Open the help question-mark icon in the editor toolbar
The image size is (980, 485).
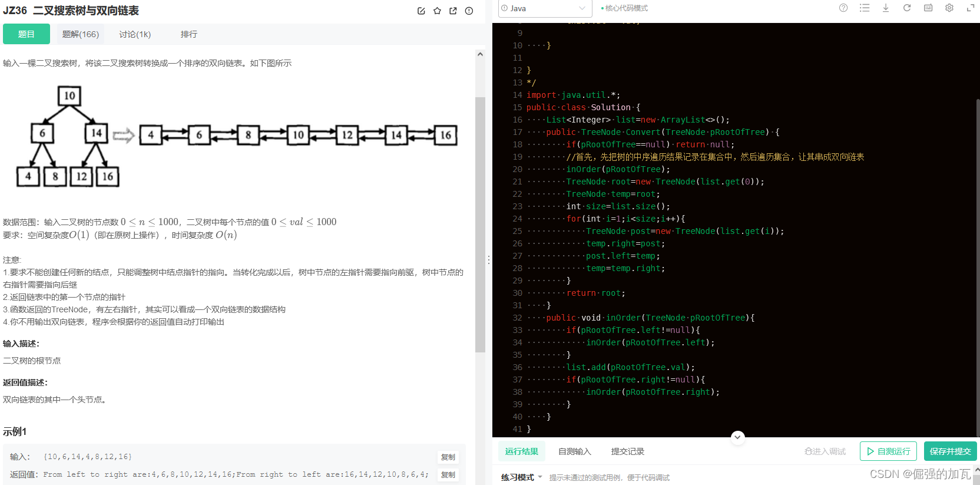click(843, 8)
